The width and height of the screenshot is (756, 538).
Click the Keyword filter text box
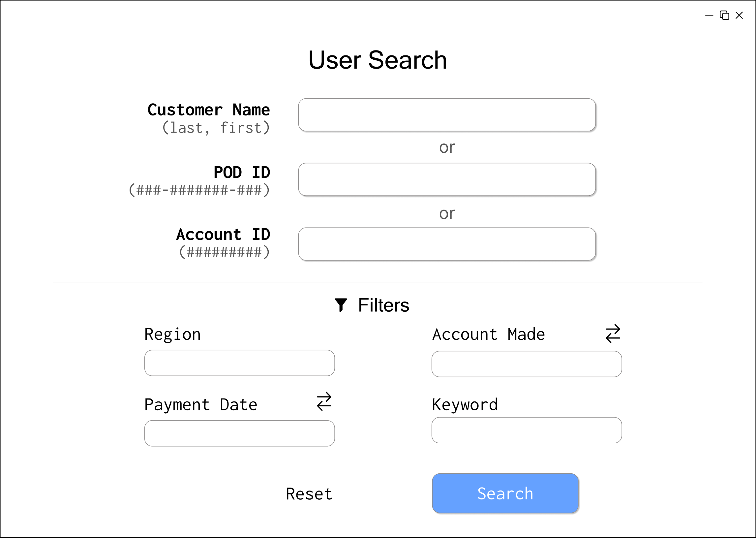(x=527, y=430)
